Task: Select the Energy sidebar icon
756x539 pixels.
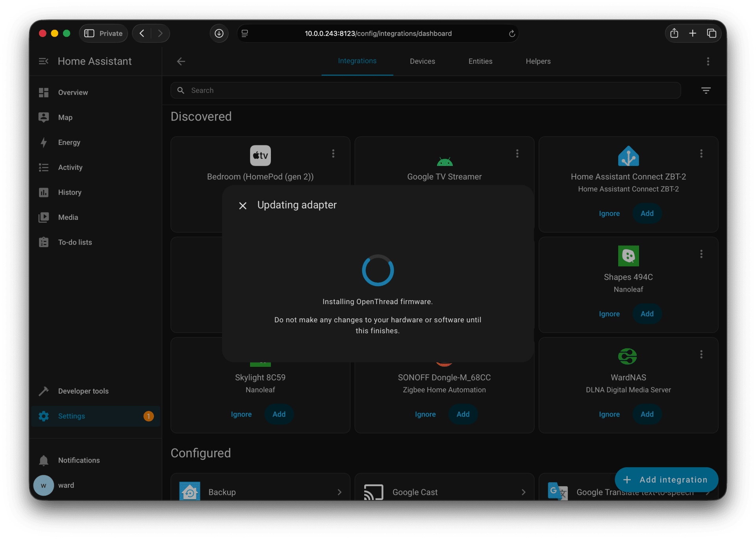Action: click(x=44, y=142)
